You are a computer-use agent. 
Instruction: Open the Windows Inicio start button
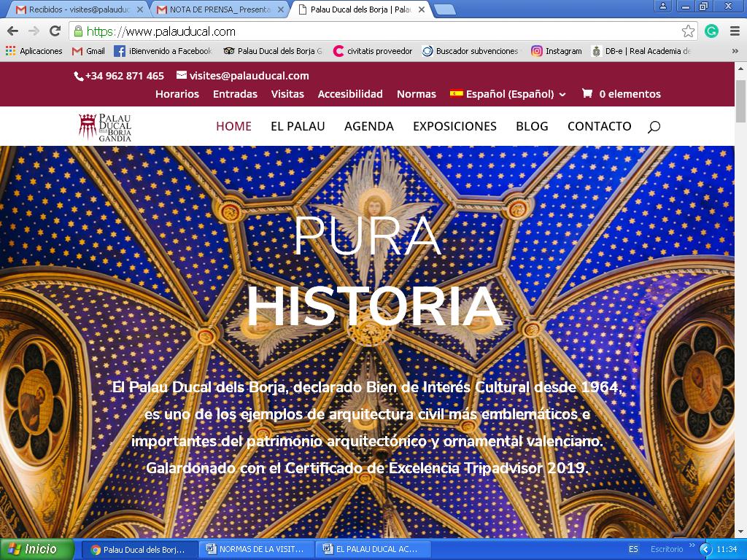tap(36, 549)
